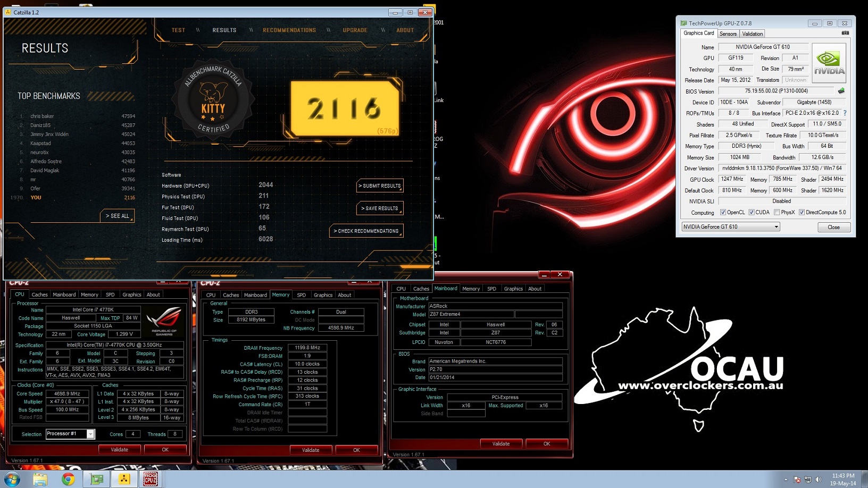
Task: Click the volume speaker tray icon
Action: tap(819, 479)
